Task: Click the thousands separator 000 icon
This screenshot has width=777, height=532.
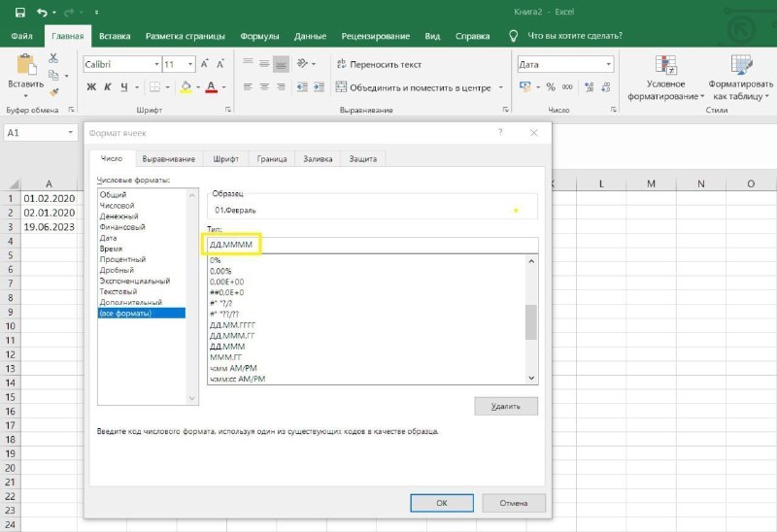Action: click(x=567, y=87)
